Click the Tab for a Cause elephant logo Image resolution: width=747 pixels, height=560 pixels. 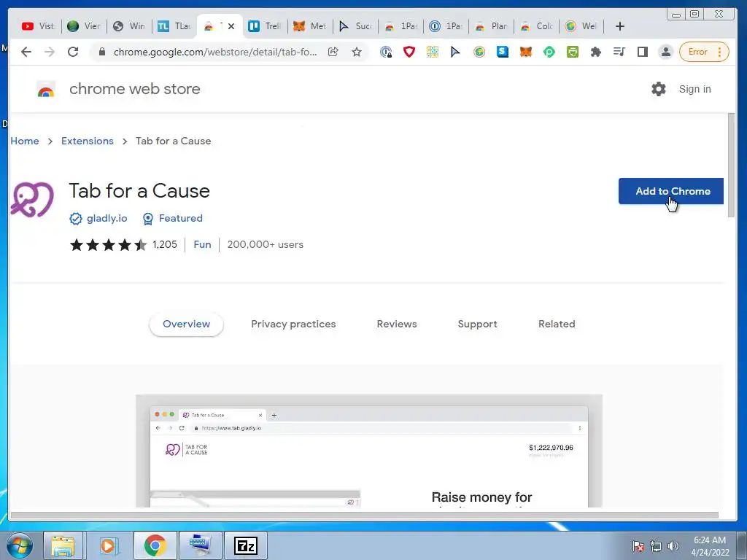[32, 199]
